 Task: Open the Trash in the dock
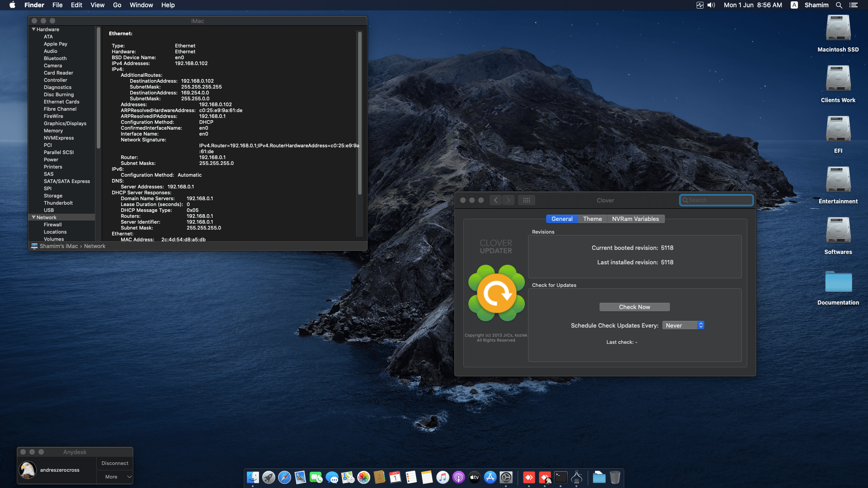pyautogui.click(x=615, y=477)
